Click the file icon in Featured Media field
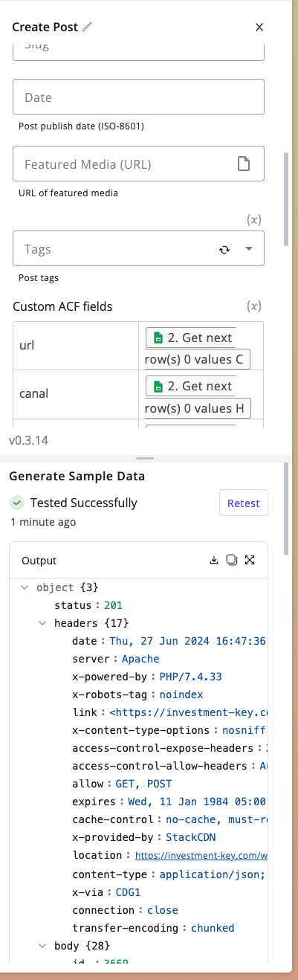Screen dimensions: 298x980 (x=244, y=164)
